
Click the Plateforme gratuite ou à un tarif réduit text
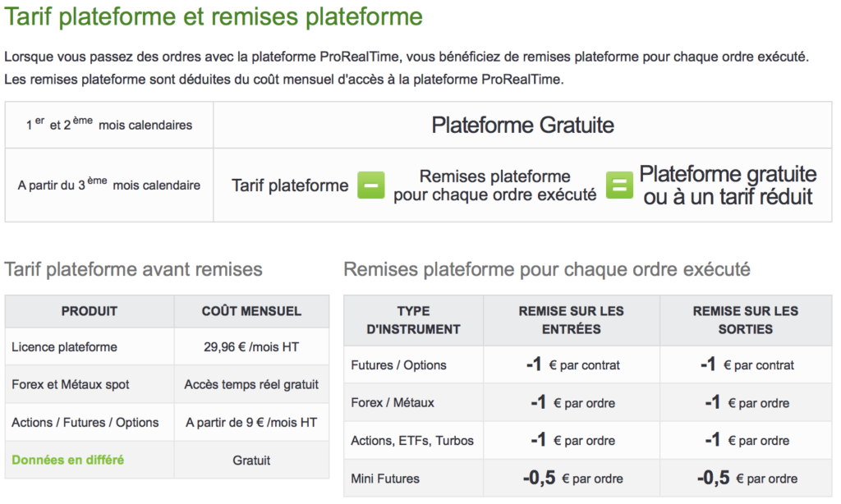[x=728, y=186]
